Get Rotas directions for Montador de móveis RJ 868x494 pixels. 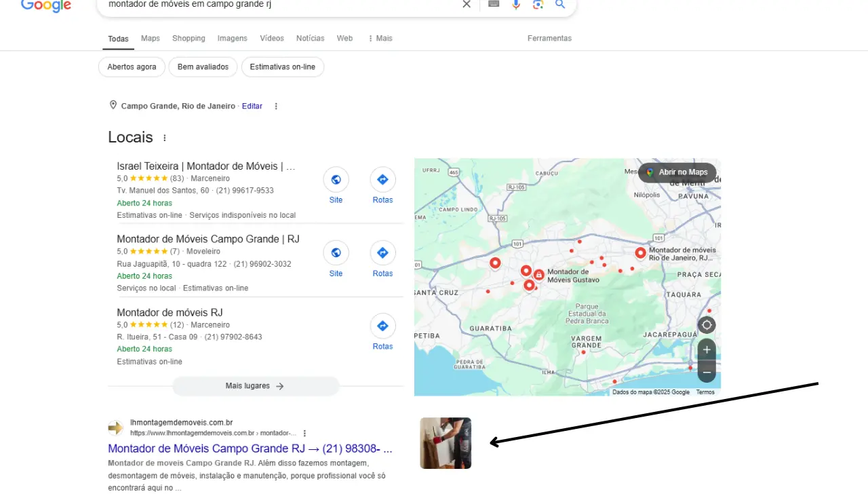(x=382, y=326)
